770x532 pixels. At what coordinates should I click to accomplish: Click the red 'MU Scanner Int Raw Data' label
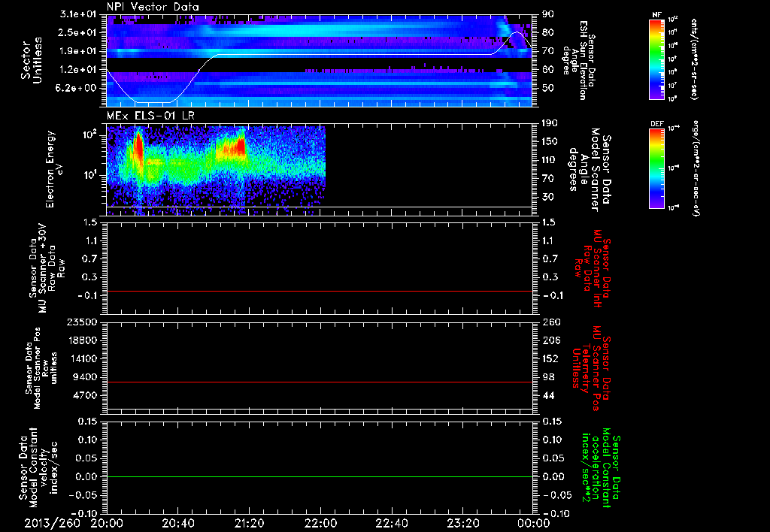pos(593,268)
